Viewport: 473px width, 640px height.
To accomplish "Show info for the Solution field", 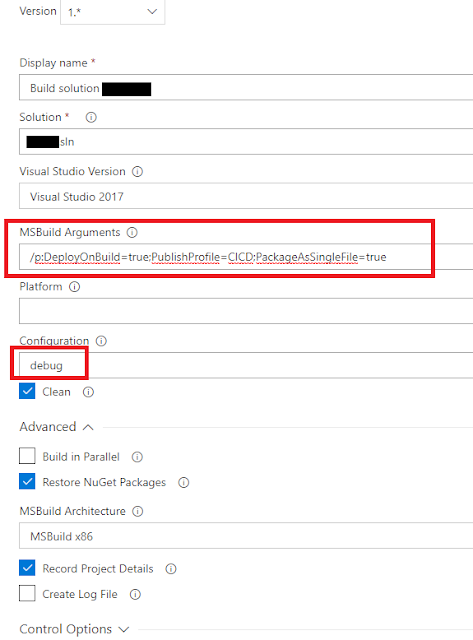I will tap(91, 118).
